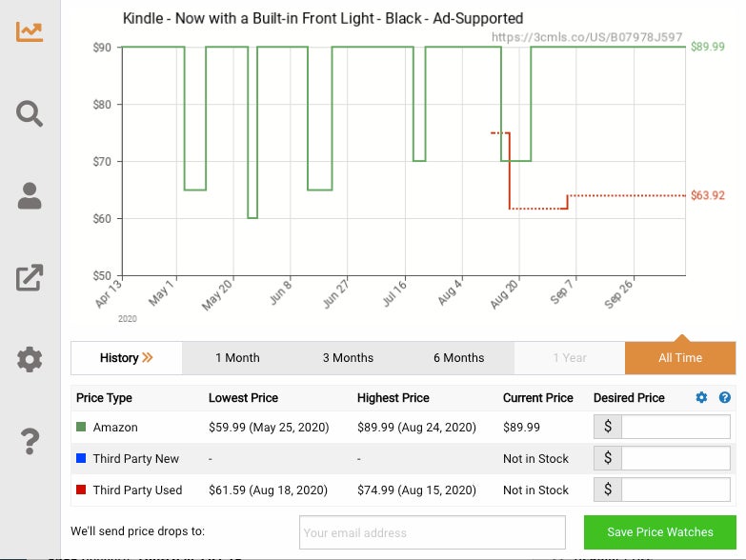Screen dimensions: 746x560
Task: Open settings gear in the sidebar
Action: click(30, 360)
